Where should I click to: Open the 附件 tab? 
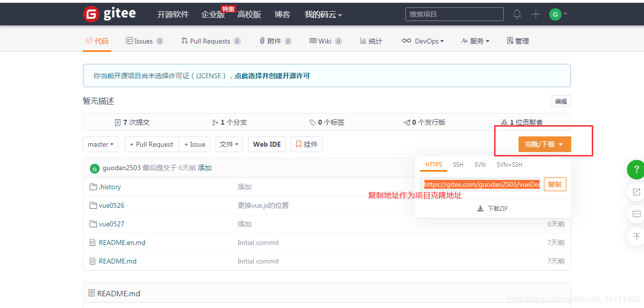(x=275, y=41)
